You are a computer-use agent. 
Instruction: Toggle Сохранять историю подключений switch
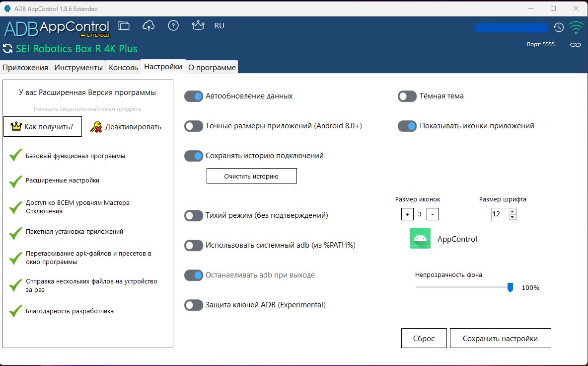coord(194,156)
